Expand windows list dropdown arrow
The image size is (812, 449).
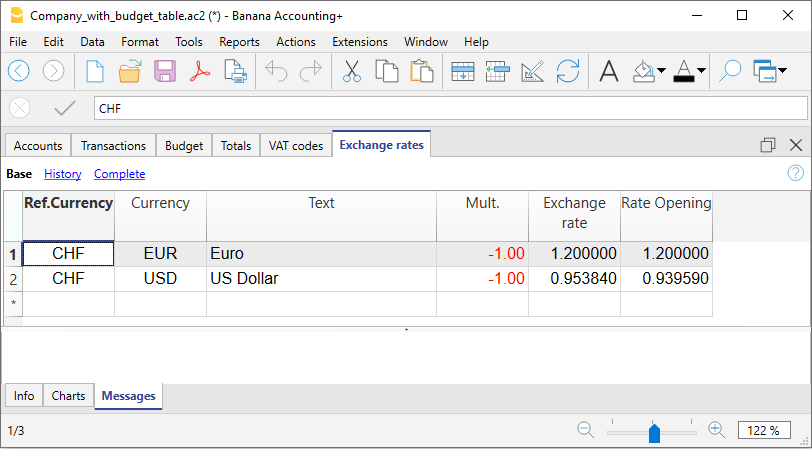point(782,70)
